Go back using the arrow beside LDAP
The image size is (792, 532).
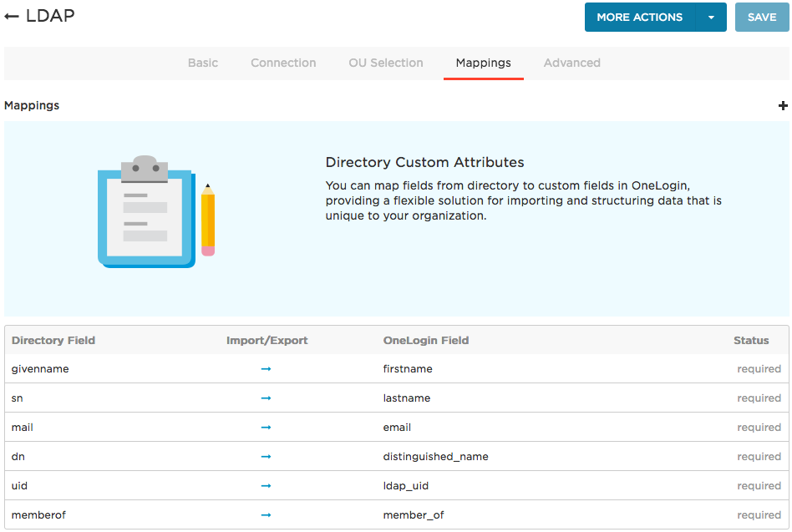pos(12,17)
